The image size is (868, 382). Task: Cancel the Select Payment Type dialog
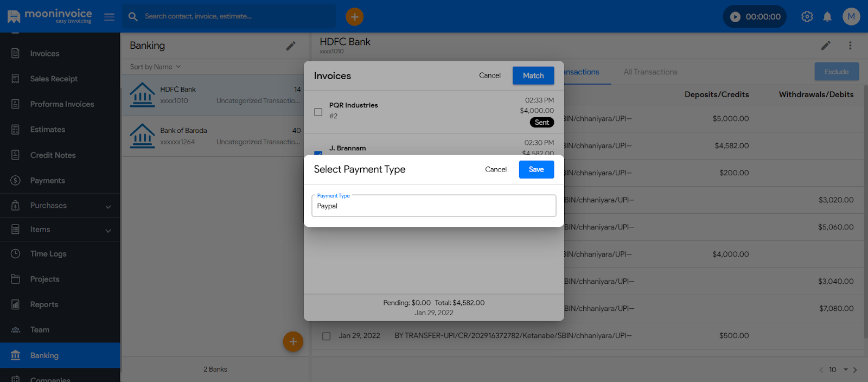[496, 169]
